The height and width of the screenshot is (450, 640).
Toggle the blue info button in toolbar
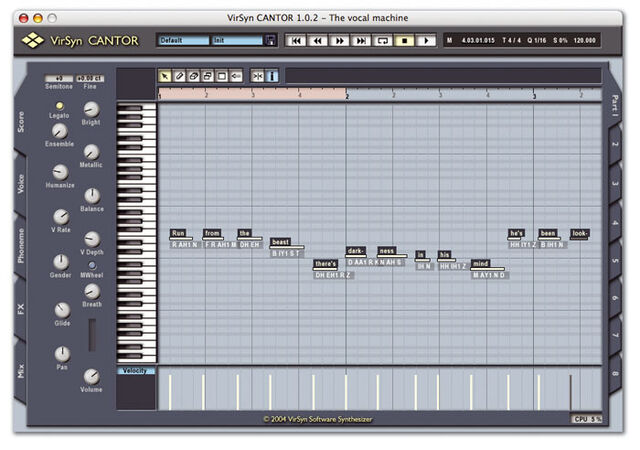point(272,76)
